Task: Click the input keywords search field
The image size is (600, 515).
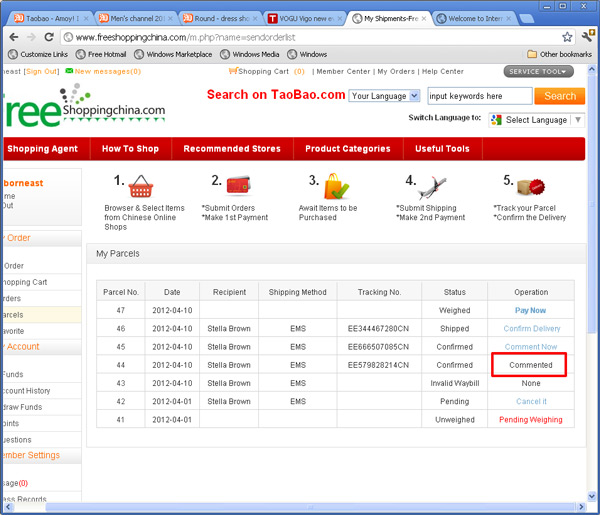Action: click(479, 96)
